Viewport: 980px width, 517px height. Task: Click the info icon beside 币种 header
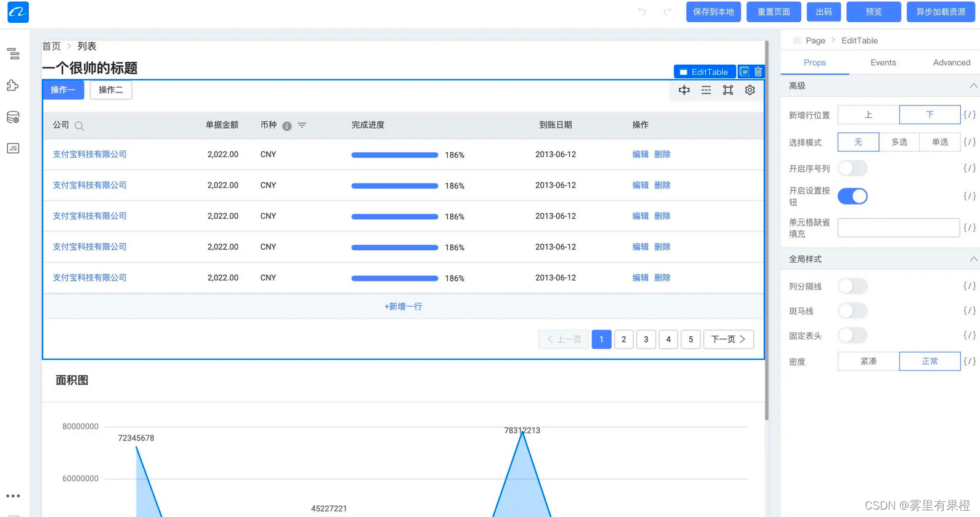point(287,126)
